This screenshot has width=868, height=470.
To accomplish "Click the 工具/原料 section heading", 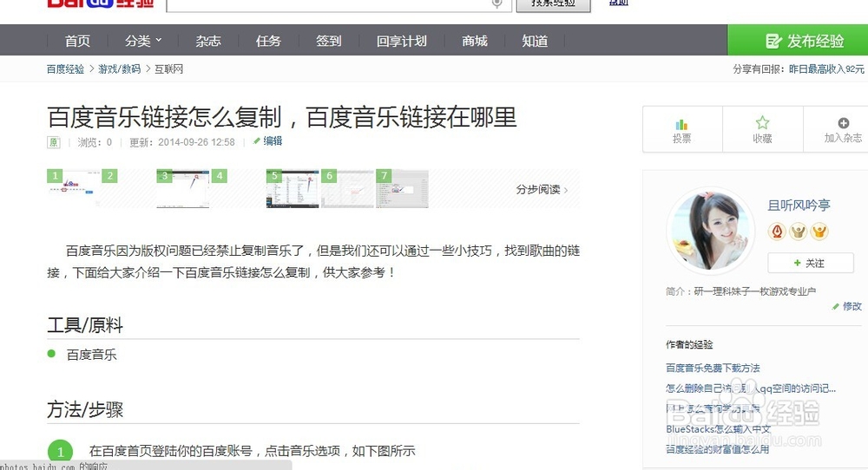I will point(85,325).
